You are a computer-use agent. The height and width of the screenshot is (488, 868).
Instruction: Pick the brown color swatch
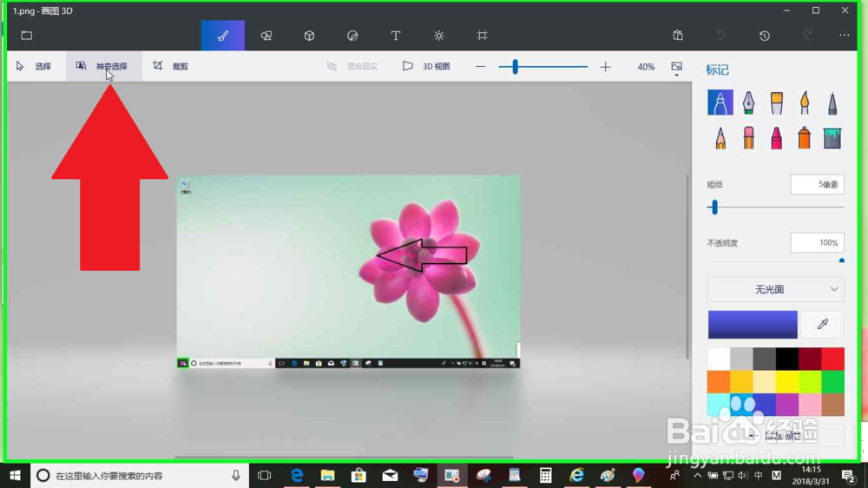tap(832, 405)
